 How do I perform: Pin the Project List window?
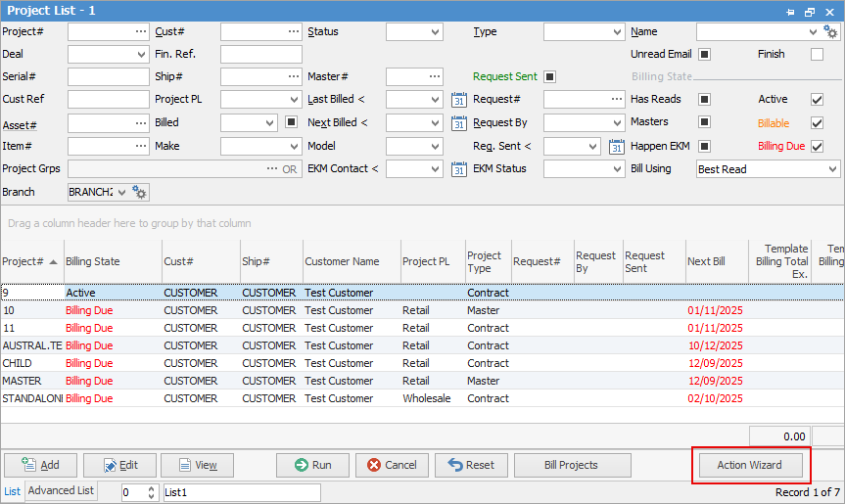(790, 12)
